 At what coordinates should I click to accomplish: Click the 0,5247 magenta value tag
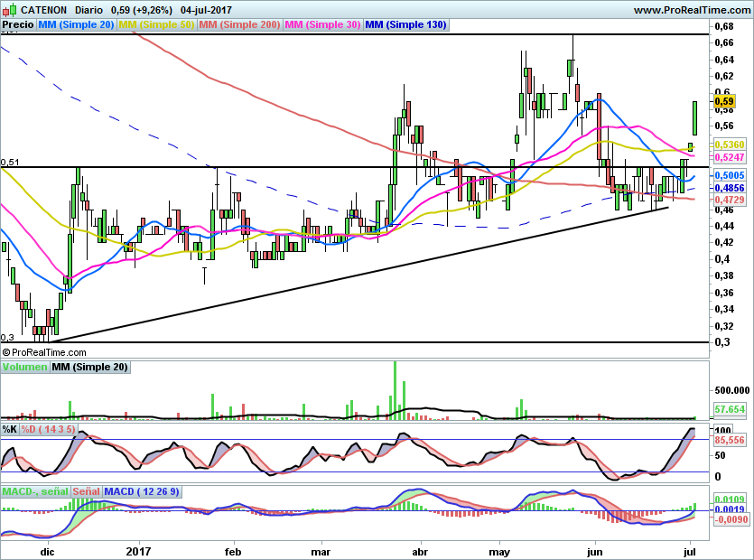point(730,157)
